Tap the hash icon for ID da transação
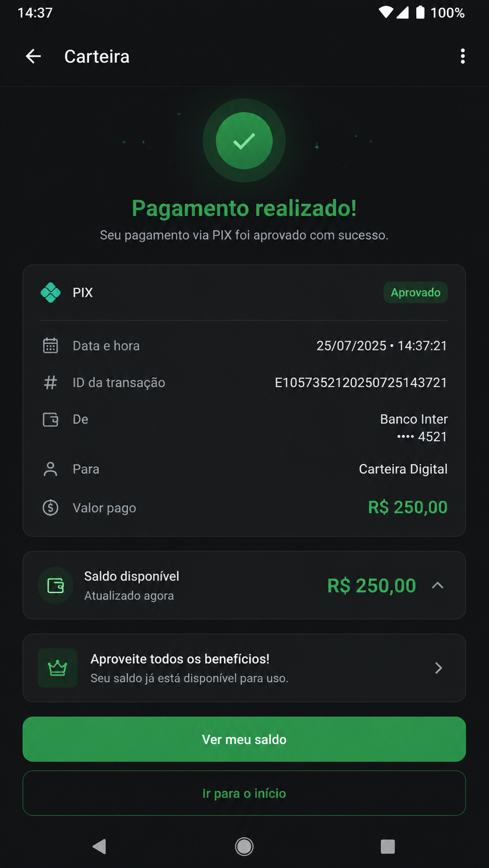489x868 pixels. [50, 383]
